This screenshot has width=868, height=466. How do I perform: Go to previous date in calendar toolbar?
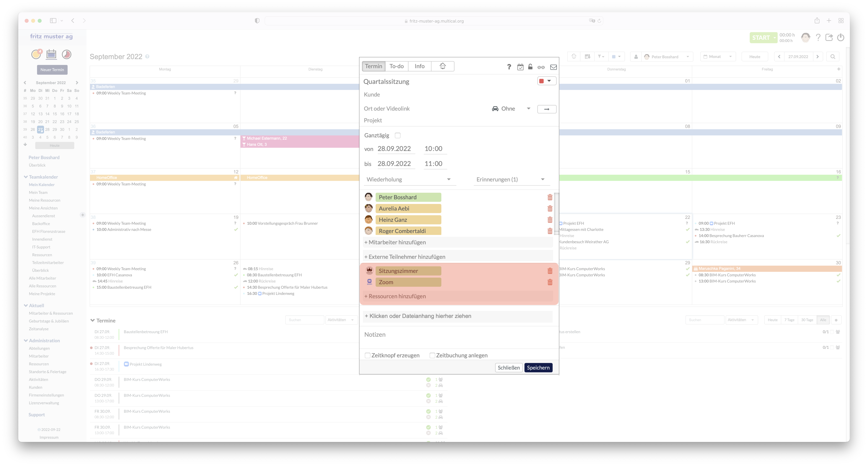click(779, 57)
